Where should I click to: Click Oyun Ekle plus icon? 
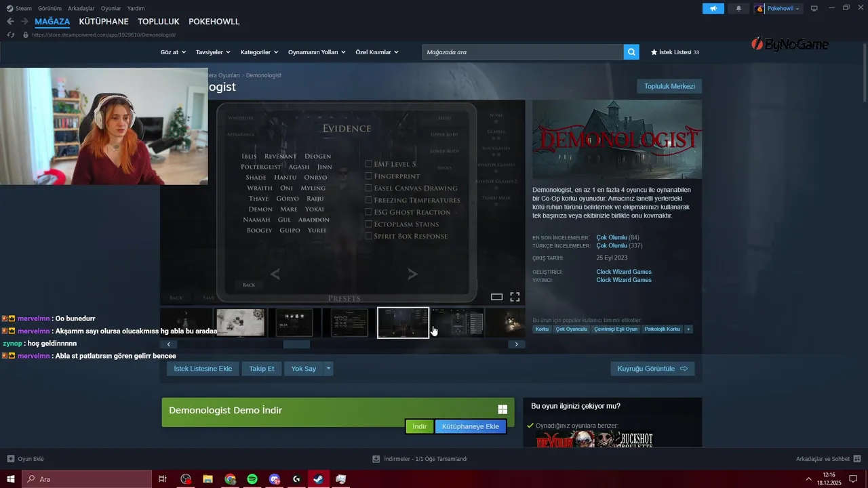tap(10, 459)
